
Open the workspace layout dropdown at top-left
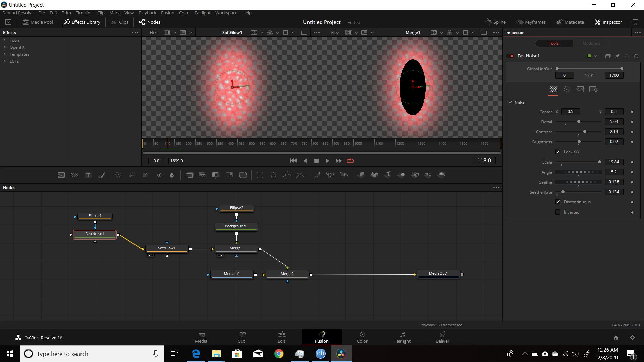(8, 22)
